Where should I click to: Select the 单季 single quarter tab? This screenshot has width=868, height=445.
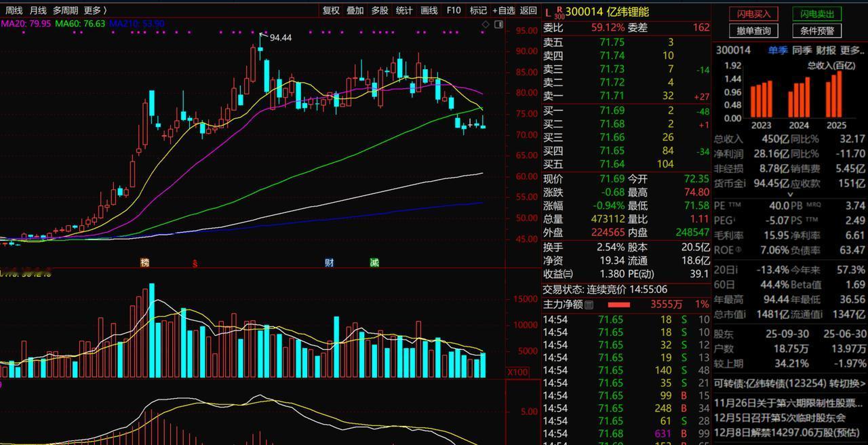778,50
